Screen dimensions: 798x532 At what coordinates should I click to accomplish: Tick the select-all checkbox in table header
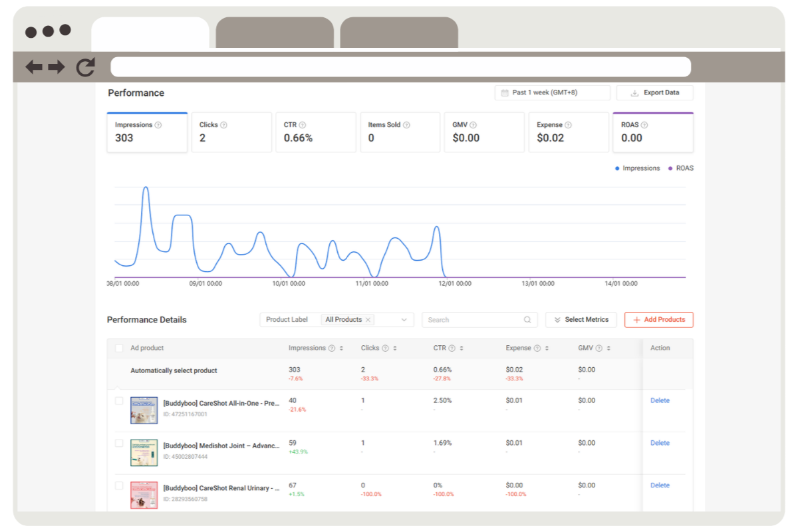coord(119,348)
